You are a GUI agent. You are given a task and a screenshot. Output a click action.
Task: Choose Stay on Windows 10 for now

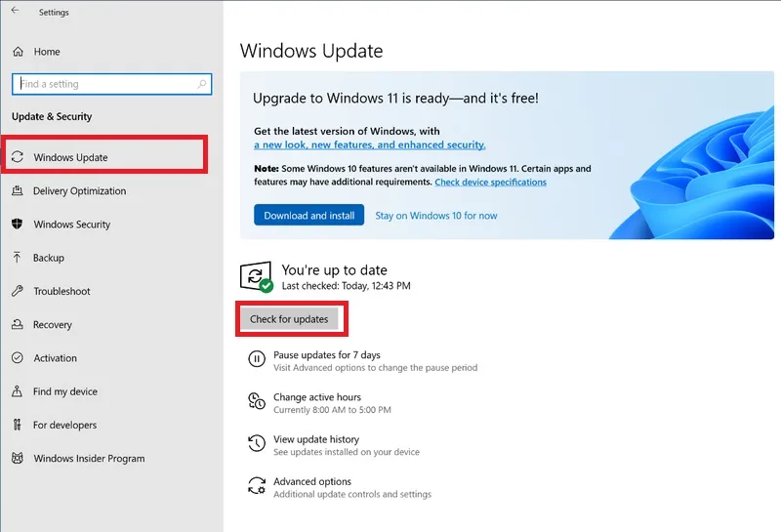pyautogui.click(x=435, y=216)
